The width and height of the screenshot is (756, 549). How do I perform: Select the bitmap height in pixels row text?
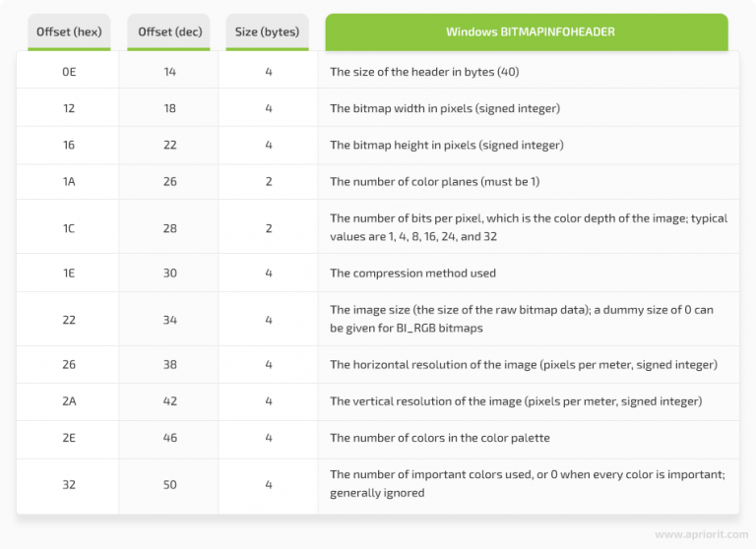[x=446, y=145]
